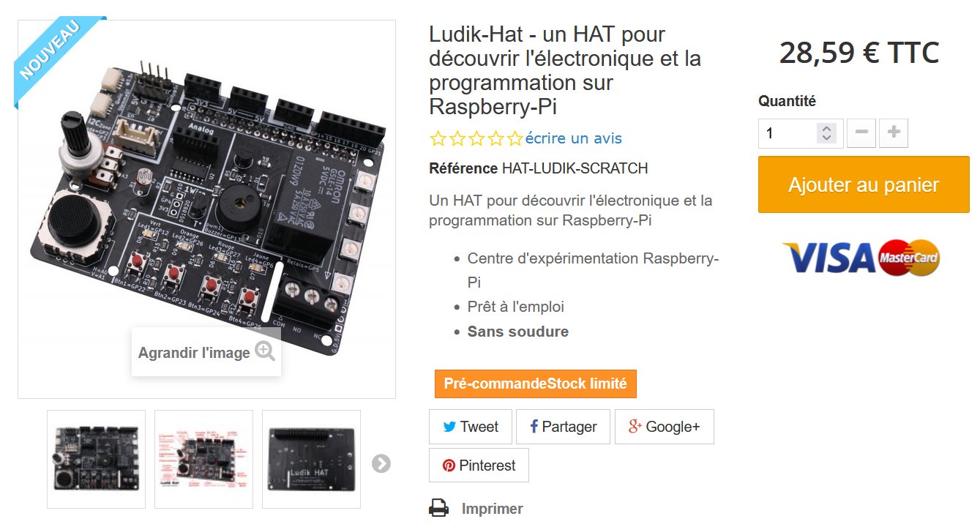Click the Pinterest icon
This screenshot has height=527, width=980.
[x=449, y=466]
